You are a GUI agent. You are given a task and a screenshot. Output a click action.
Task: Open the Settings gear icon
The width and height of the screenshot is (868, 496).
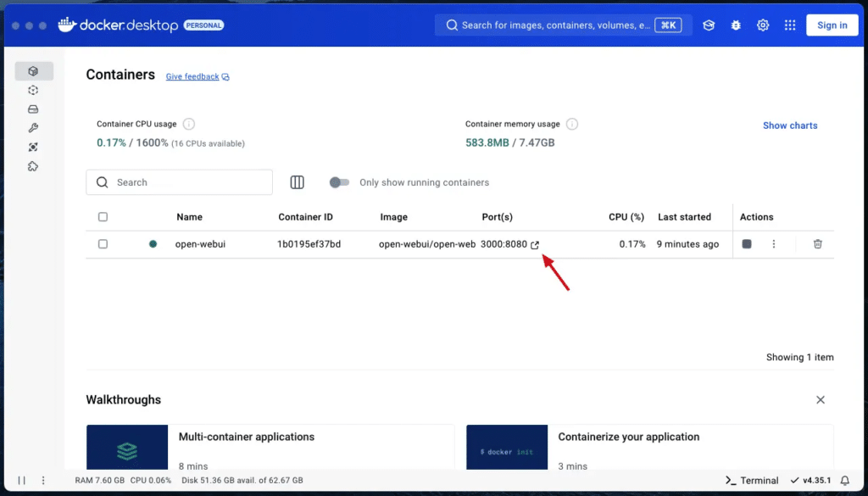pos(763,25)
